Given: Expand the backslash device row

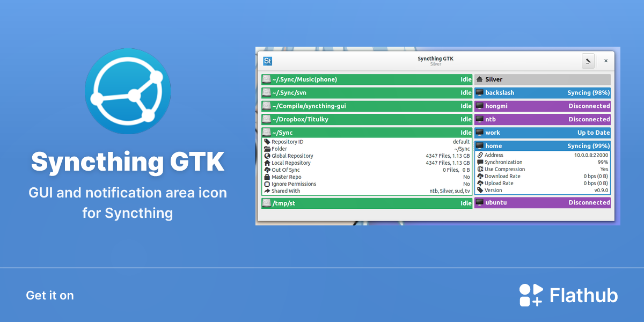Looking at the screenshot, I should (543, 93).
